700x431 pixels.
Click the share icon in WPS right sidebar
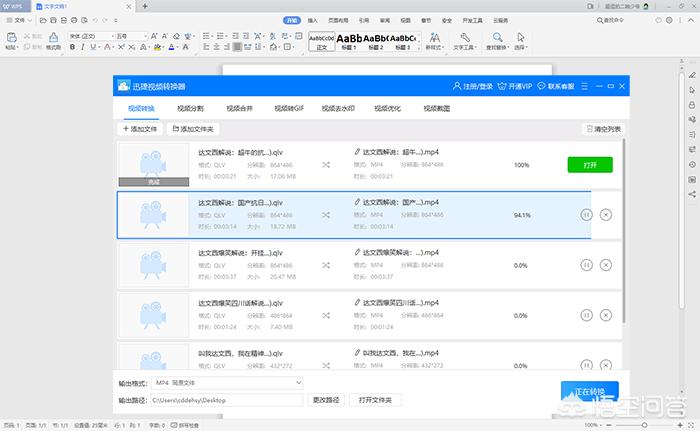tap(692, 194)
